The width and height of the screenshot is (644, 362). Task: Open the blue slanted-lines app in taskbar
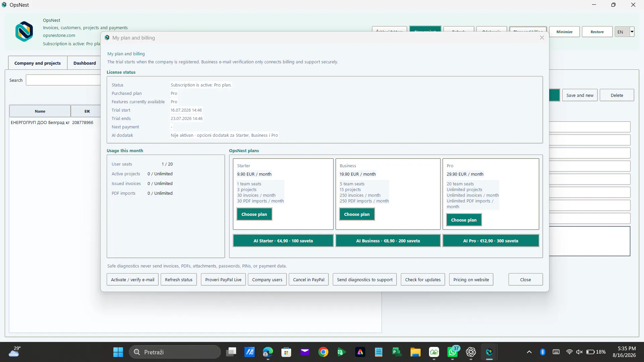tap(249, 352)
